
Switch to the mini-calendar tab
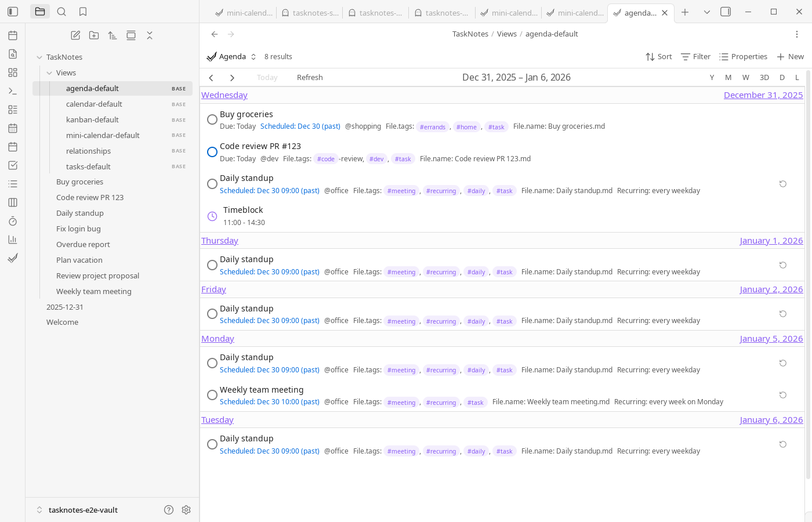point(242,12)
